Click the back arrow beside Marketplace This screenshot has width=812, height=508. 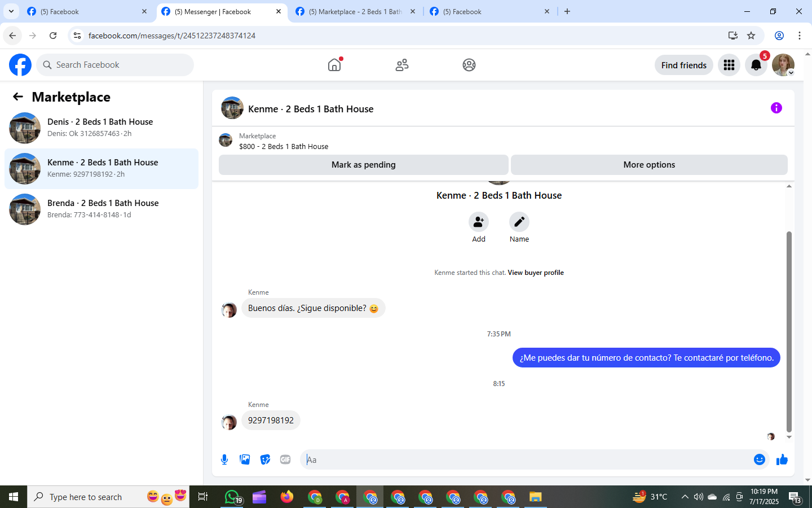coord(18,97)
